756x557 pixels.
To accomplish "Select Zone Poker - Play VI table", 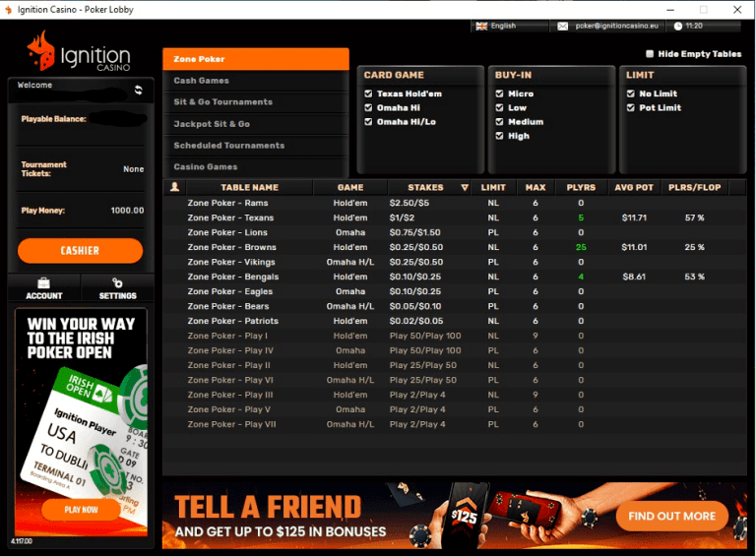I will [454, 380].
